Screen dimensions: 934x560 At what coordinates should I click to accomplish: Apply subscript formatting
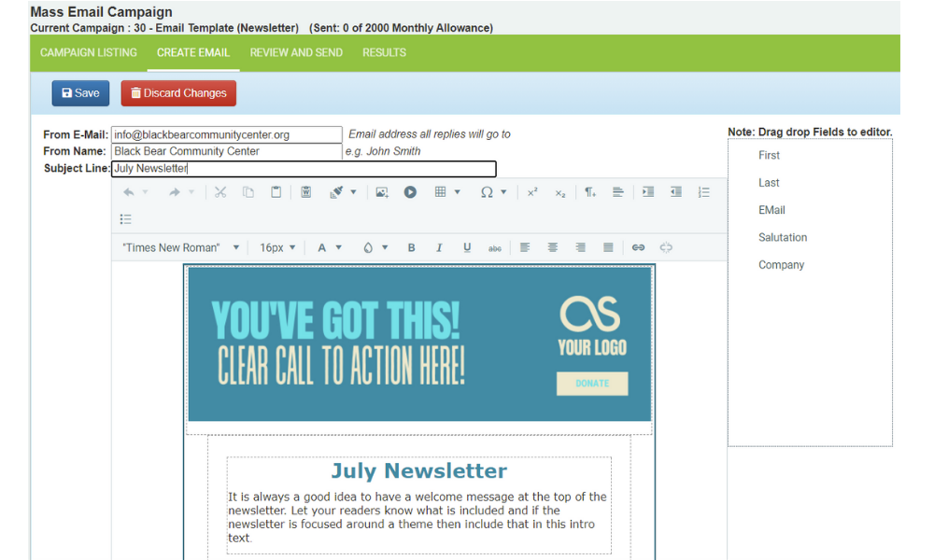(559, 193)
